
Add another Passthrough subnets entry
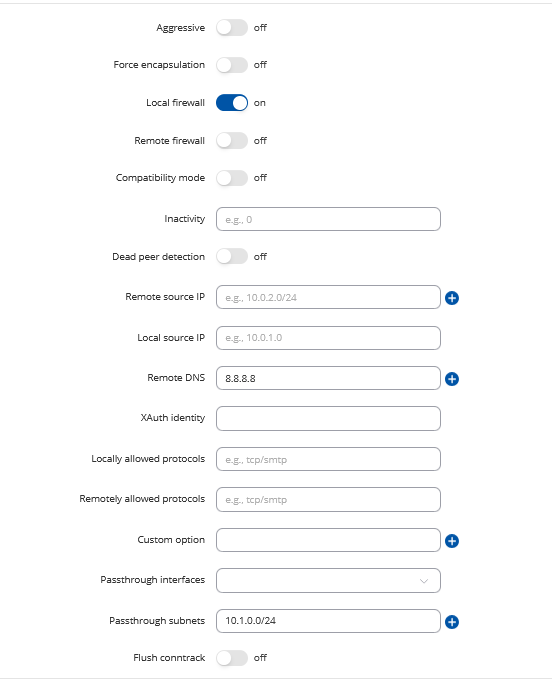click(452, 622)
